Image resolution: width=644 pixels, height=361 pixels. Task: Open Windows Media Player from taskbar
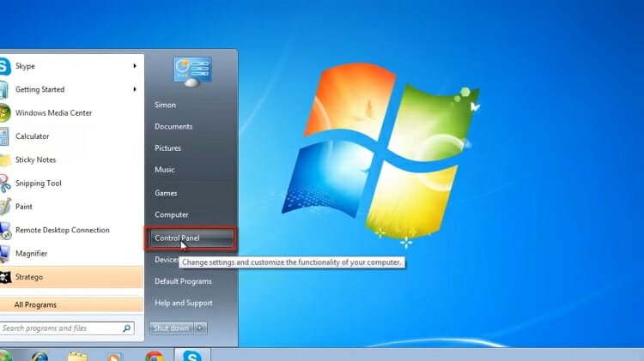(x=114, y=357)
